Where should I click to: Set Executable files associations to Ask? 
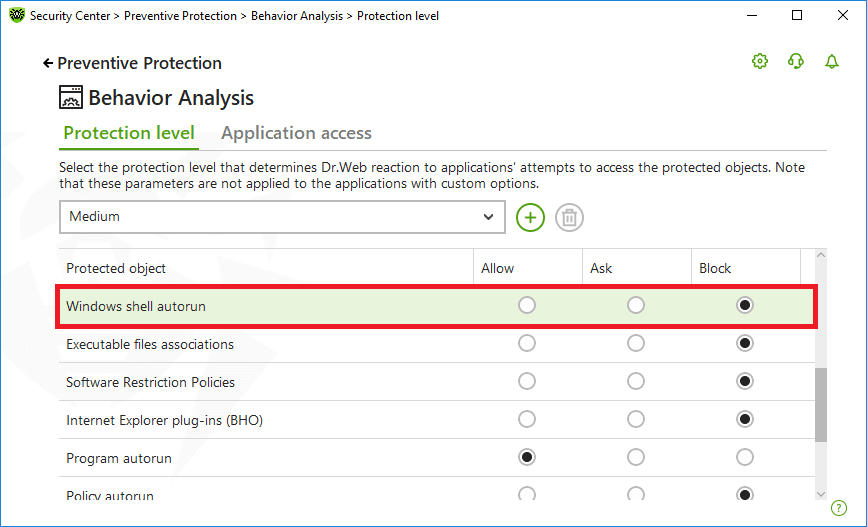pyautogui.click(x=635, y=343)
